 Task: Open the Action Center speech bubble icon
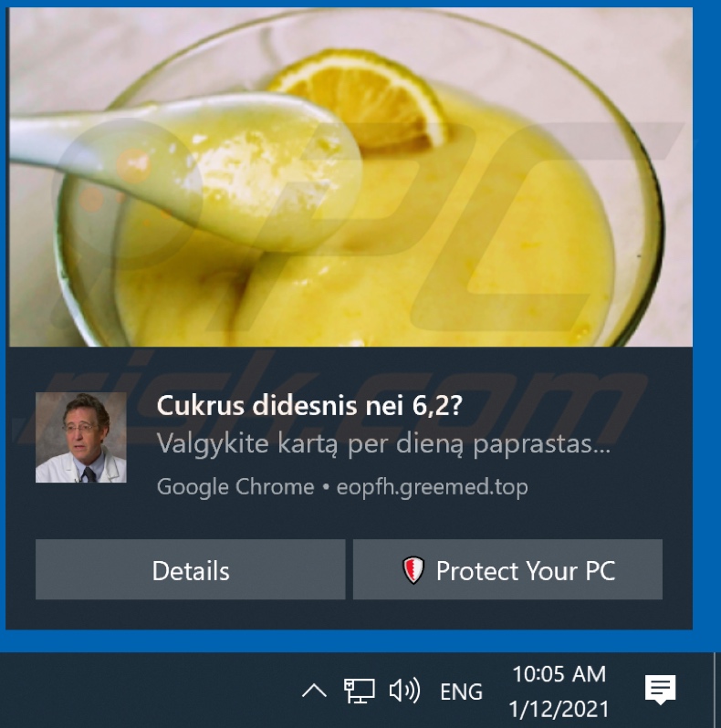[660, 690]
